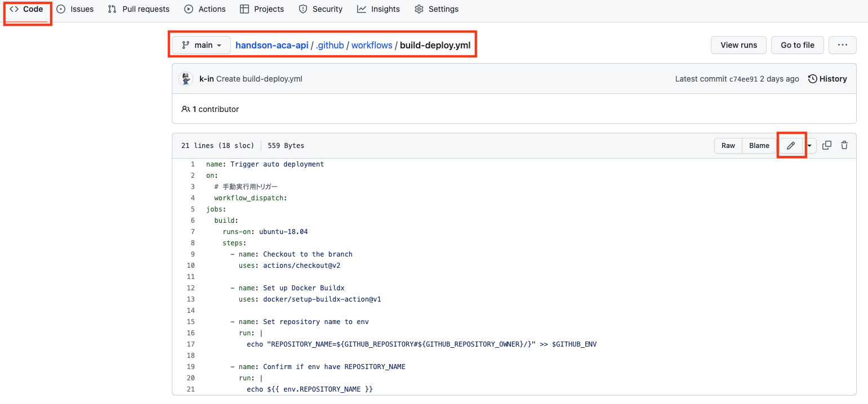868x404 pixels.
Task: Click the 'uses: actions/checkout@v2' line
Action: tap(290, 266)
